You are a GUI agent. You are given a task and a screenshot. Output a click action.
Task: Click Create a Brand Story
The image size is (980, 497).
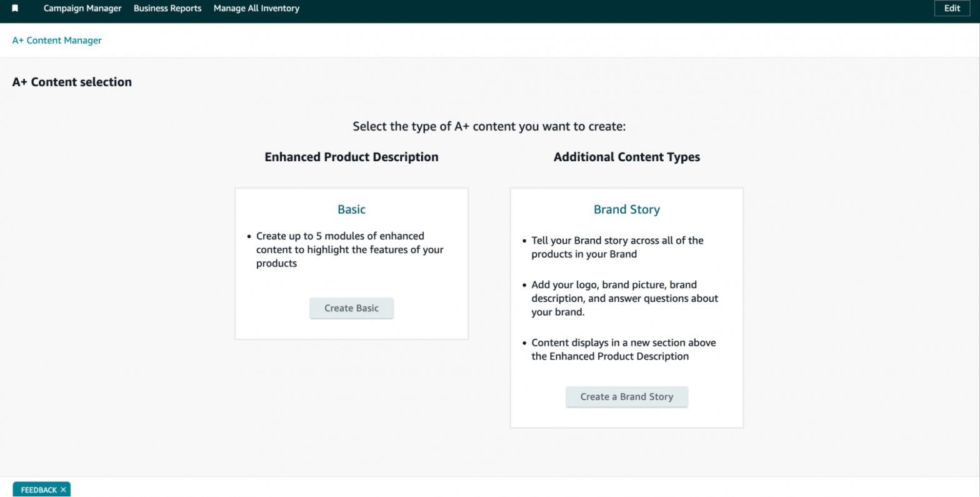626,396
